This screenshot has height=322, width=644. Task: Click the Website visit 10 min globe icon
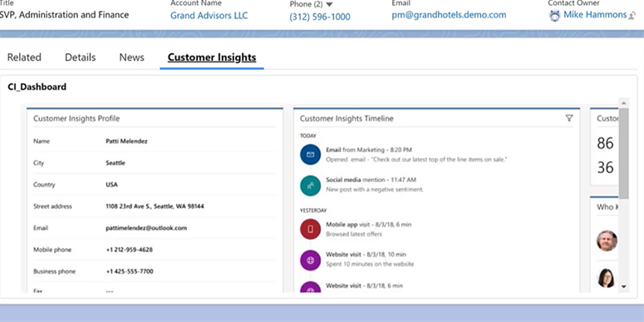(x=311, y=260)
